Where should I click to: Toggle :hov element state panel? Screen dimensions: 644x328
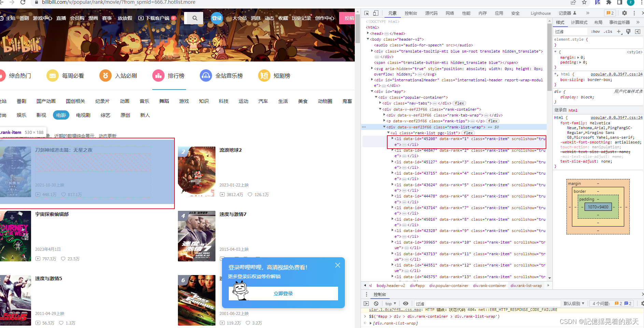[596, 31]
